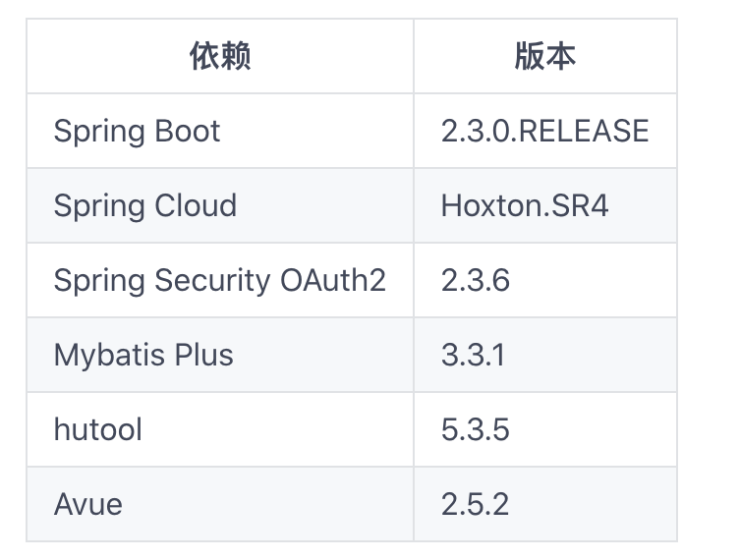Select the Hoxton.SR4 version text

(x=525, y=205)
